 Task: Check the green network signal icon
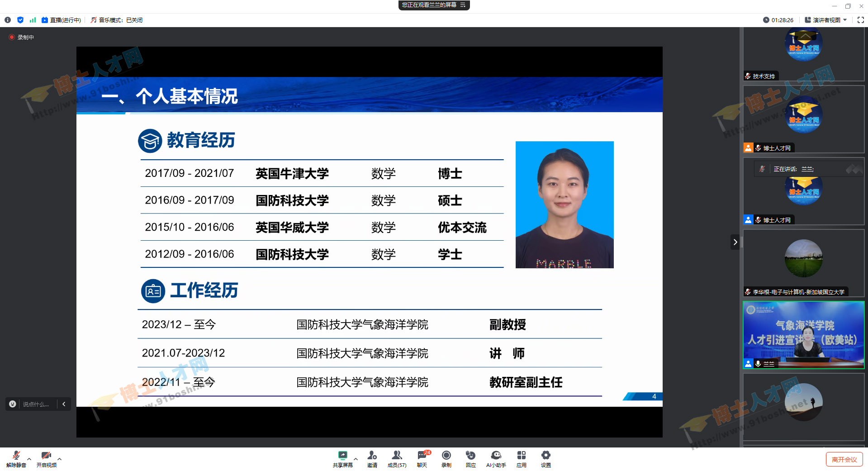(33, 20)
